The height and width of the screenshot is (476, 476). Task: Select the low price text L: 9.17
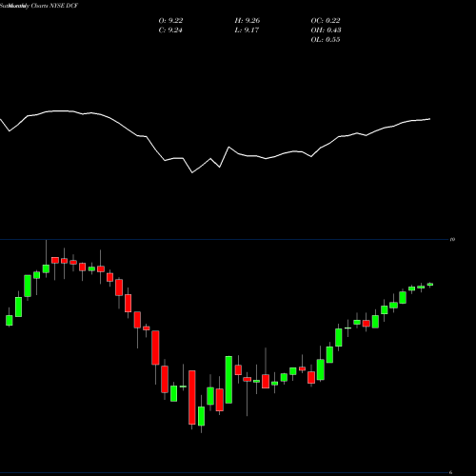click(247, 30)
